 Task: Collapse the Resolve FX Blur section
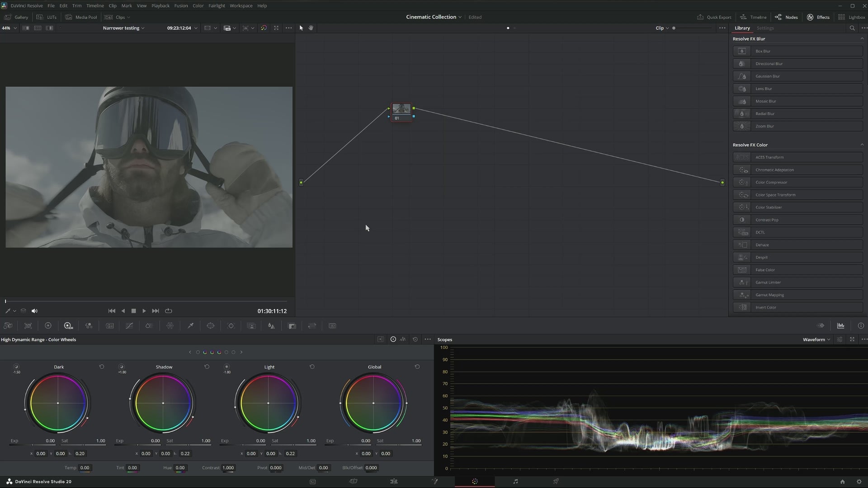coord(862,39)
